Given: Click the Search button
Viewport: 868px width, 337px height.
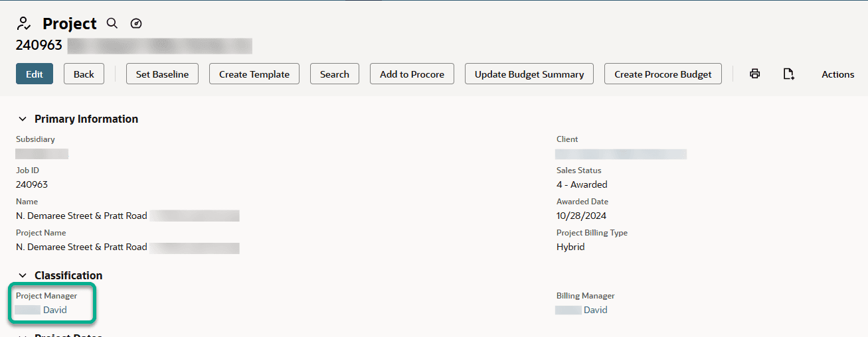Looking at the screenshot, I should coord(335,74).
